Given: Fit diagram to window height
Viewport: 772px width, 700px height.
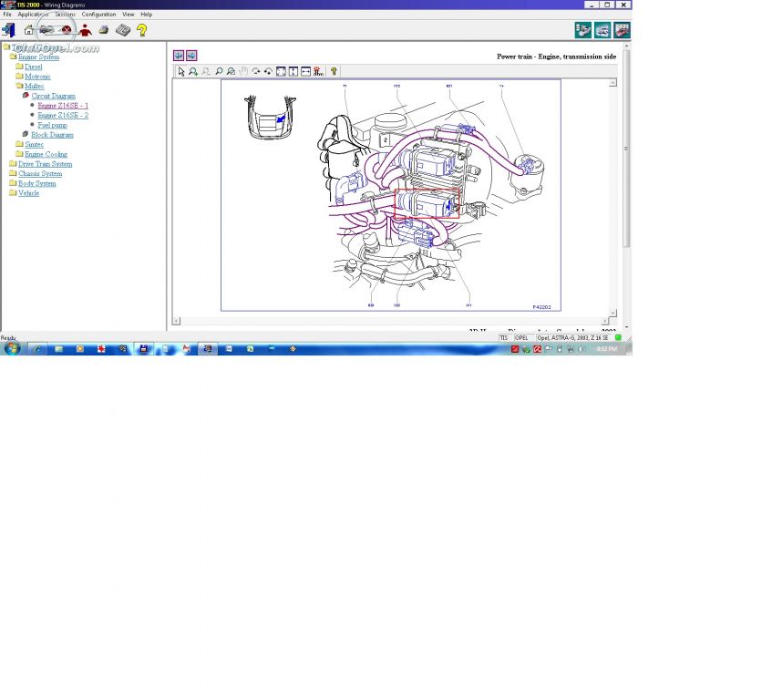Looking at the screenshot, I should coord(293,72).
